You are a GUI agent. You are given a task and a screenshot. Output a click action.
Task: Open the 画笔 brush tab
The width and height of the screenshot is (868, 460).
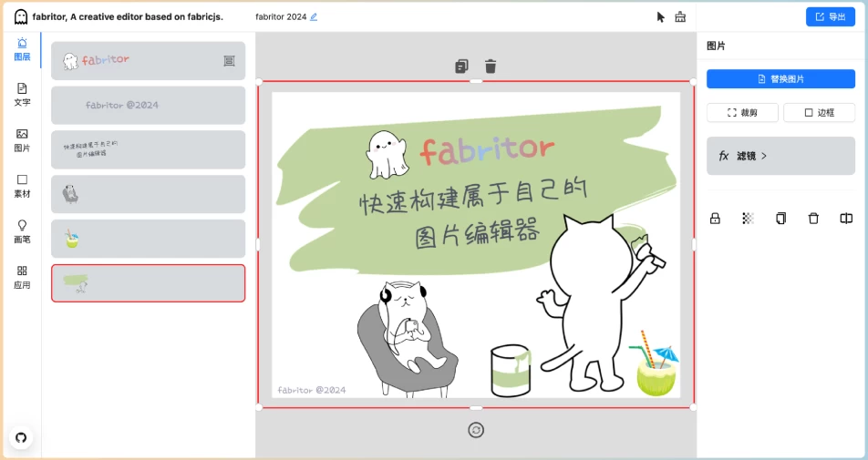click(x=22, y=230)
